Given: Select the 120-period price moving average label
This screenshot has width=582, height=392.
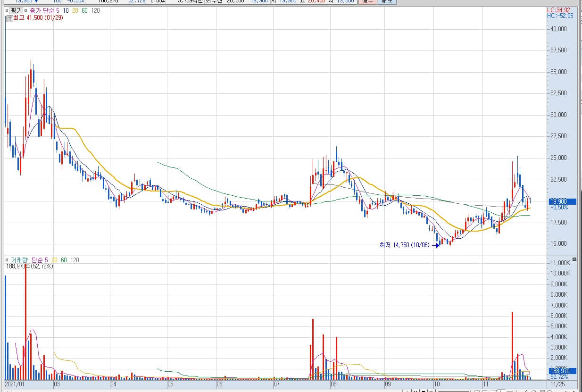Looking at the screenshot, I should tap(95, 10).
